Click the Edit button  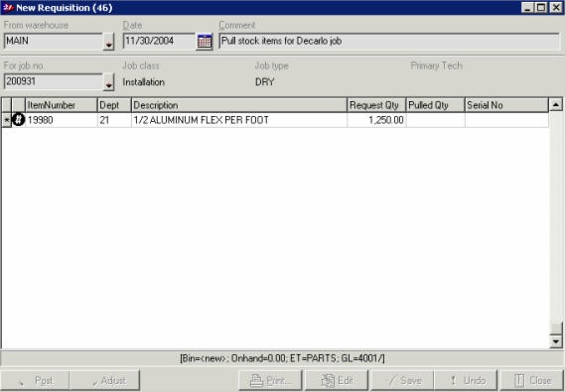tap(337, 380)
